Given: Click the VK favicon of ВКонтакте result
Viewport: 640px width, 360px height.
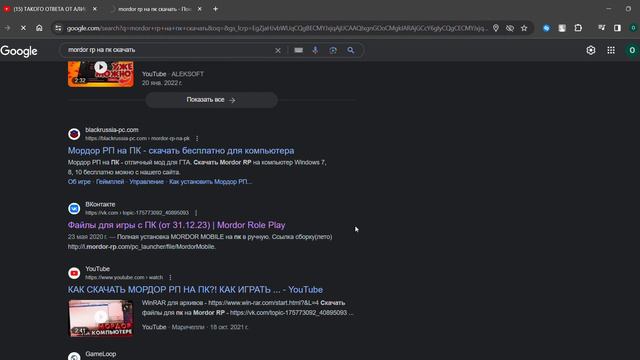Looking at the screenshot, I should point(74,209).
